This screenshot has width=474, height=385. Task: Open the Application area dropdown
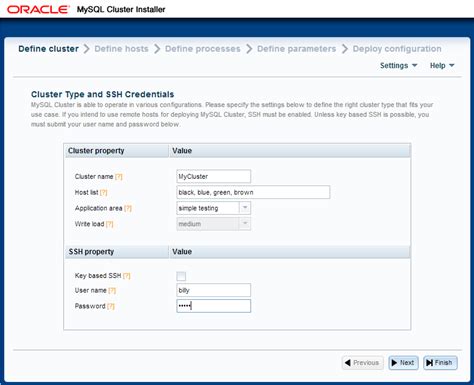[x=245, y=208]
